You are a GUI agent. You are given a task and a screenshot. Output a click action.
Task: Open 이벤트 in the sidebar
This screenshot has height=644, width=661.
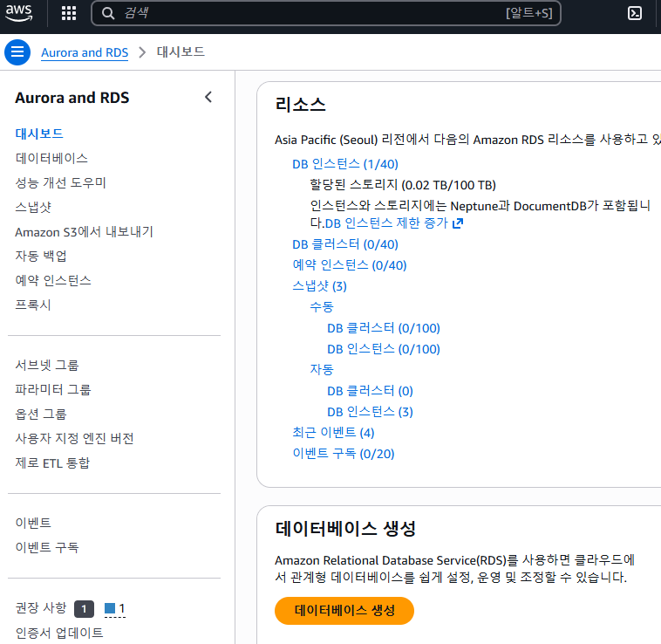(33, 523)
